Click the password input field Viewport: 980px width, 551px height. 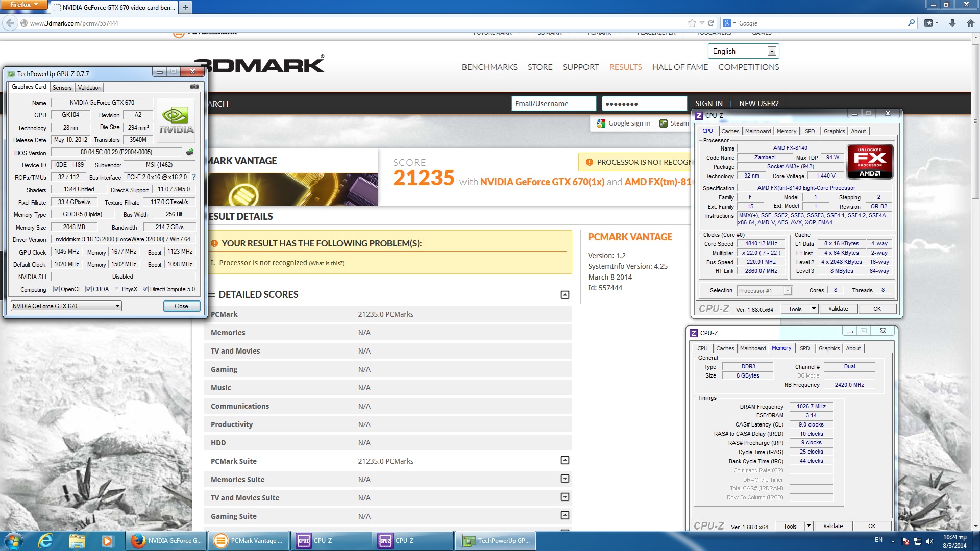tap(645, 104)
